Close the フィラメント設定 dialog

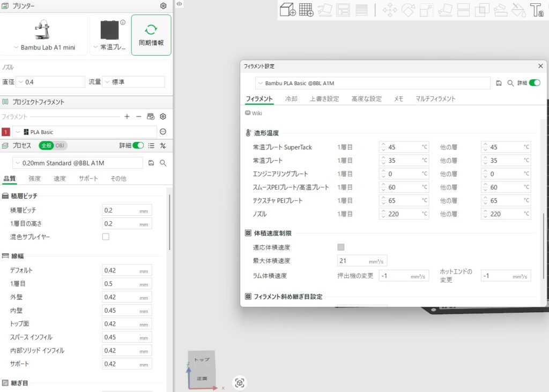point(540,66)
